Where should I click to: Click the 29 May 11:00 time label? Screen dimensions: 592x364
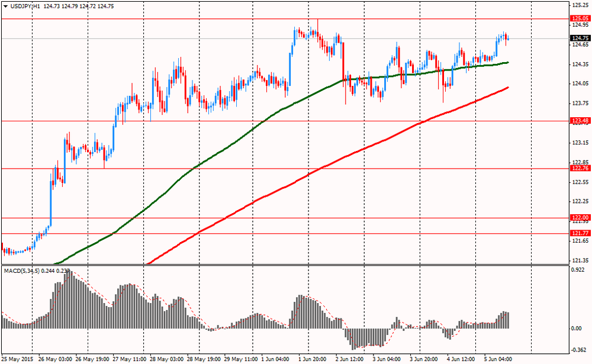(x=241, y=359)
